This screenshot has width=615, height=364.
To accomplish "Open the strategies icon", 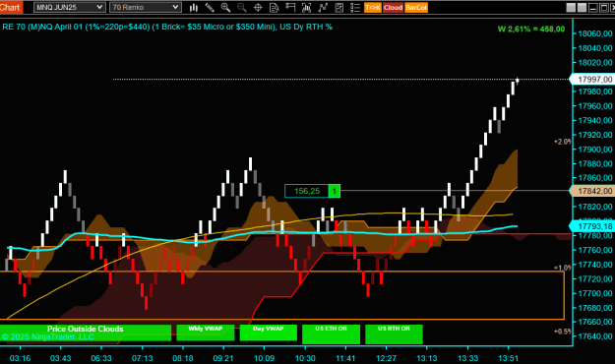I will coord(338,7).
